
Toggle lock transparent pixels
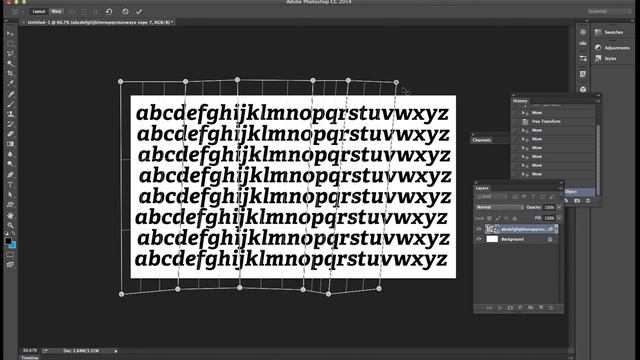[489, 218]
